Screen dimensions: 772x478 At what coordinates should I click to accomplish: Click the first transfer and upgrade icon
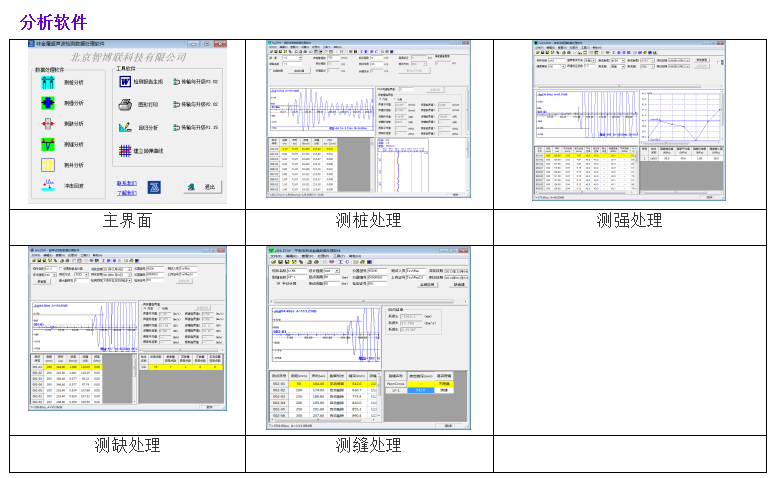coord(177,81)
